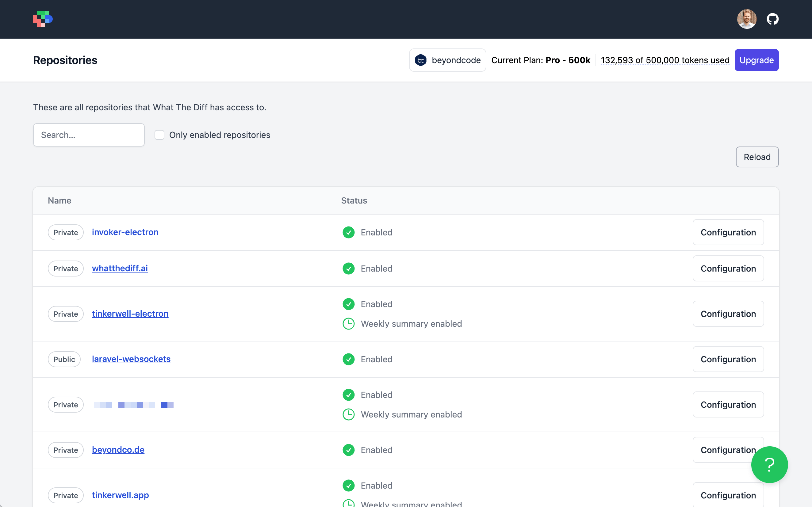The height and width of the screenshot is (507, 812).
Task: Click 'Weekly summary enabled' text for tinkerwell-electron
Action: coord(411,324)
